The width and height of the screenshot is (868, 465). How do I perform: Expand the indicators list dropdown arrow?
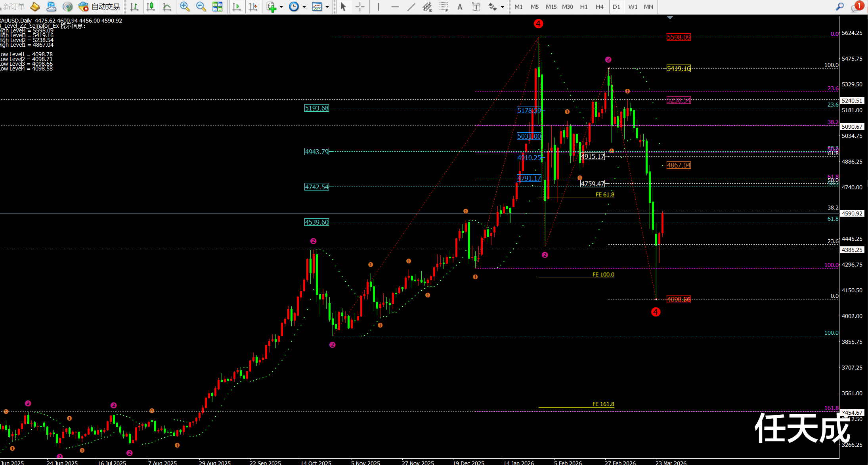click(x=281, y=7)
